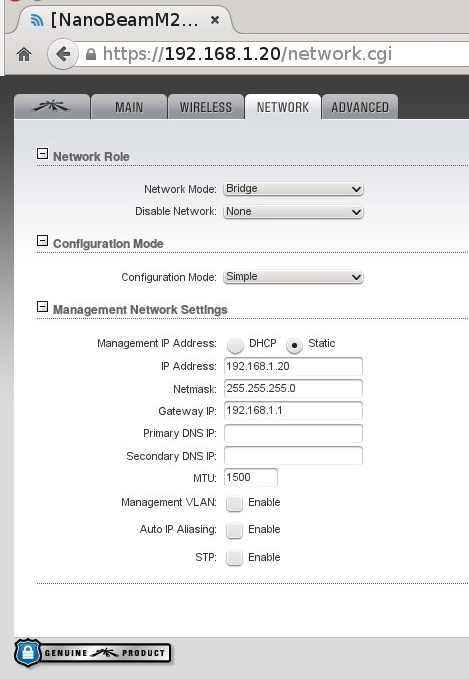Click the Management Network Settings heading
This screenshot has width=469, height=679.
point(140,310)
